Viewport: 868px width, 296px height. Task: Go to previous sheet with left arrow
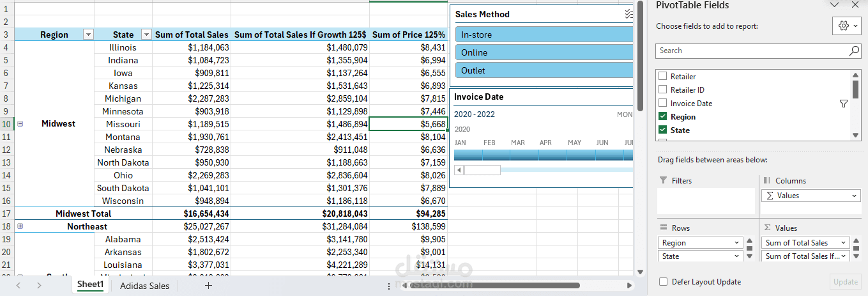19,286
